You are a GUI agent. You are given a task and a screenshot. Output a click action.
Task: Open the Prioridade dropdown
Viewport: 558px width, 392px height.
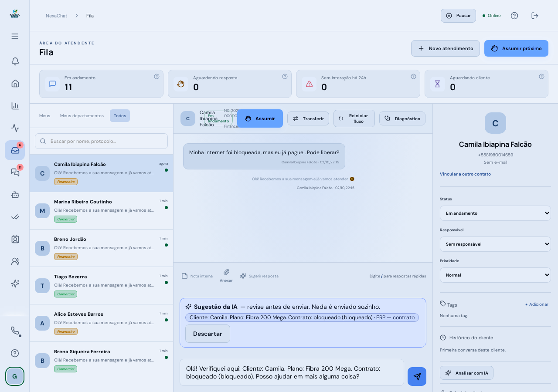click(495, 275)
